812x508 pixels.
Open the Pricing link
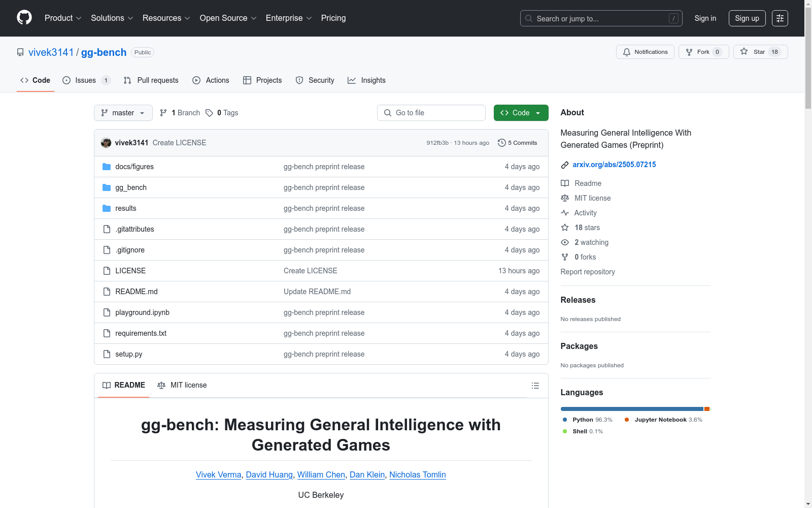tap(333, 18)
